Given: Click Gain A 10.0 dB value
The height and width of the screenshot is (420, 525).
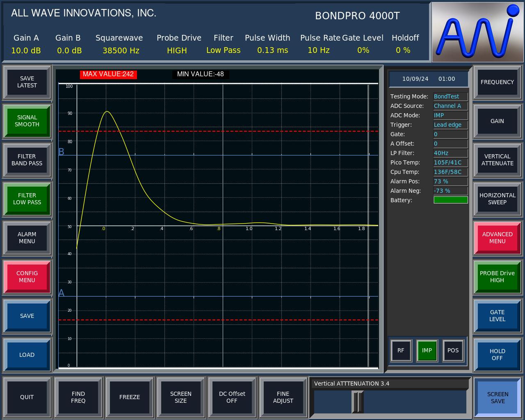Looking at the screenshot, I should (x=26, y=50).
